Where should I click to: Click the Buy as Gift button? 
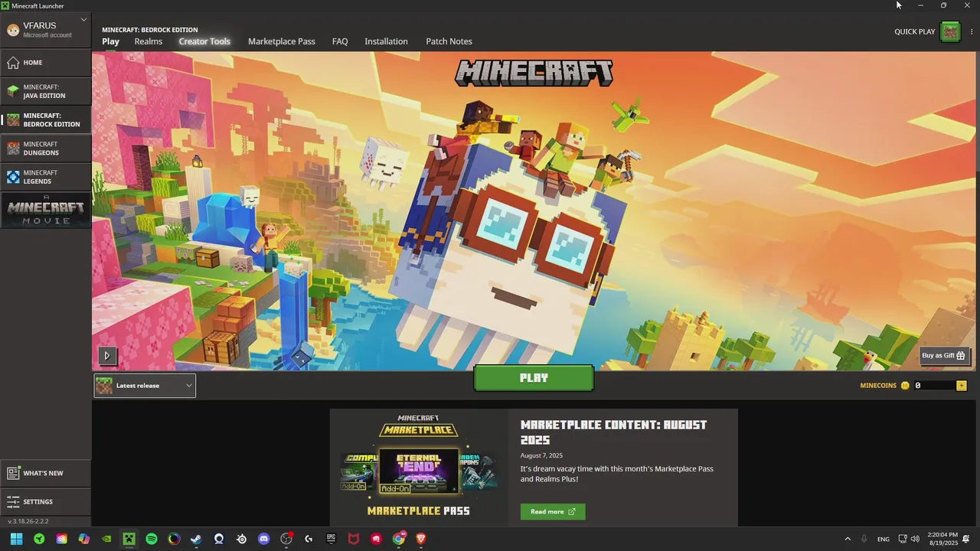[x=943, y=355]
